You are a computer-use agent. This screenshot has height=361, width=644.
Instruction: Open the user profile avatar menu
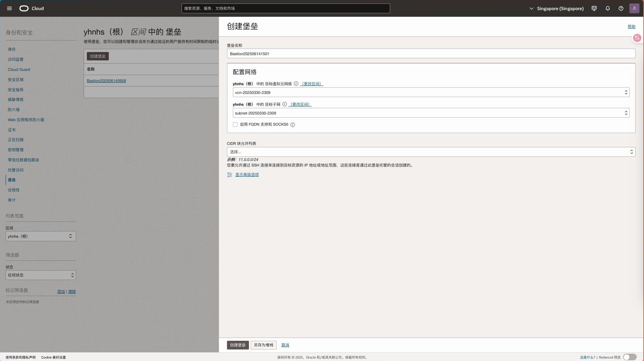click(x=634, y=8)
